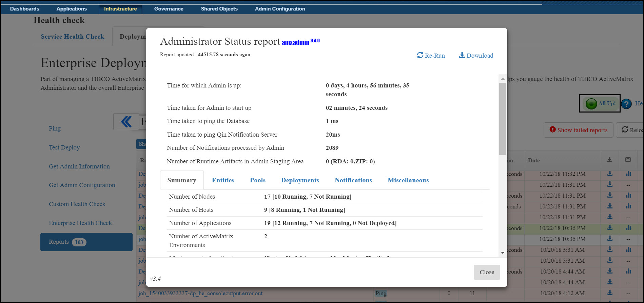Click the download icon in the table header
Image resolution: width=644 pixels, height=303 pixels.
[x=609, y=160]
